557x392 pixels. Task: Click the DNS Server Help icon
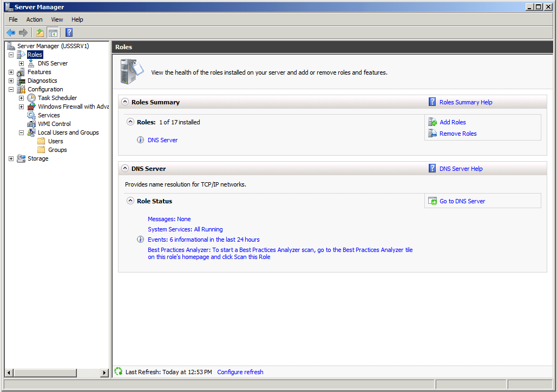[432, 168]
